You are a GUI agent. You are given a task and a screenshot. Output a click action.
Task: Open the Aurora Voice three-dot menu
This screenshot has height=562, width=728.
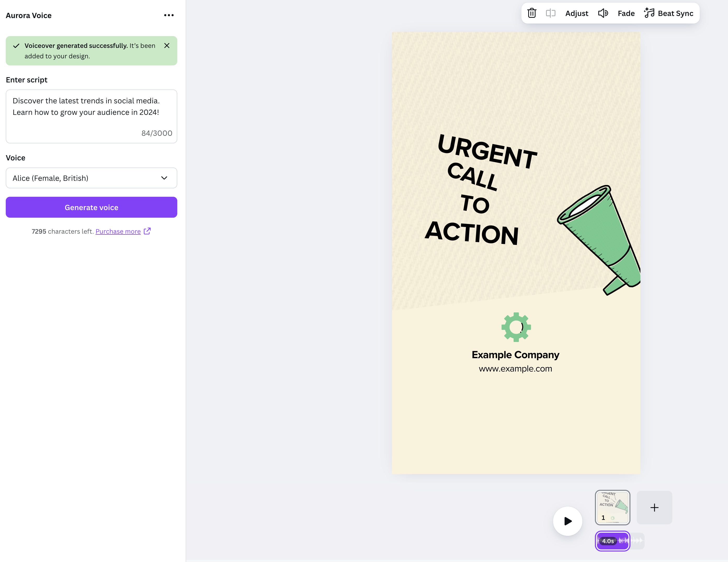tap(169, 15)
